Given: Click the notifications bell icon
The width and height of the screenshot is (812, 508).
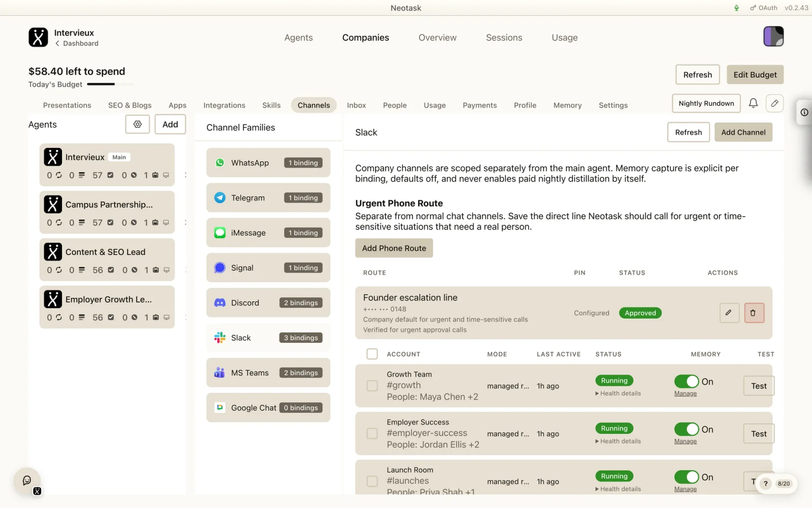Looking at the screenshot, I should click(x=753, y=103).
